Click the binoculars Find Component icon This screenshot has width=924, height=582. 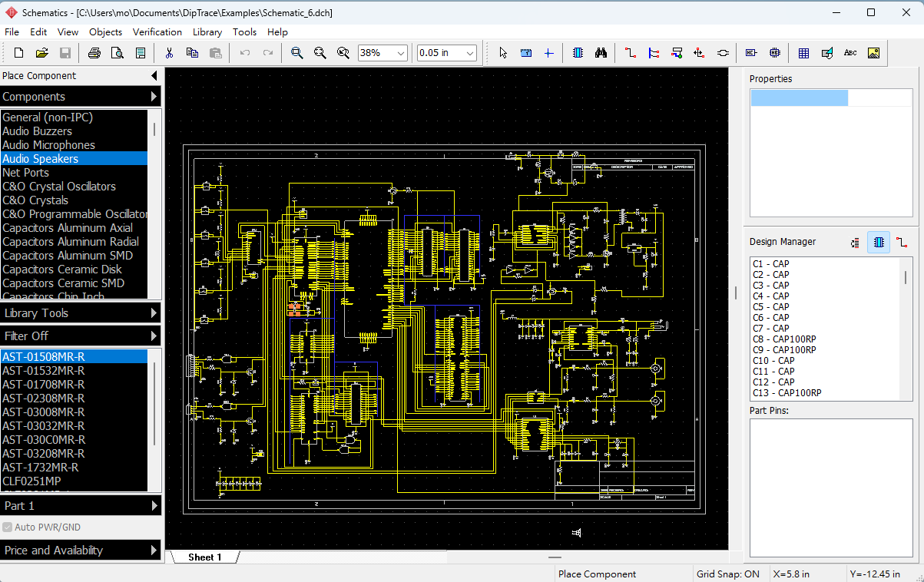click(x=601, y=53)
